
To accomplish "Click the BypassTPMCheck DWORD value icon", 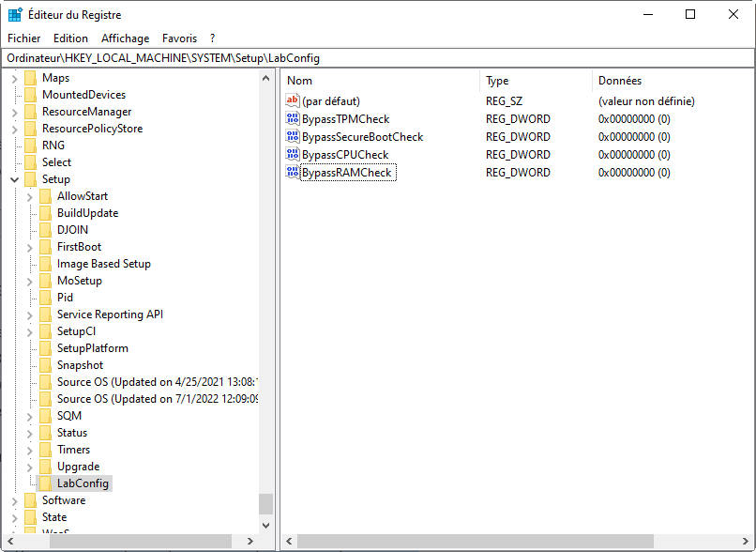I will [x=292, y=119].
